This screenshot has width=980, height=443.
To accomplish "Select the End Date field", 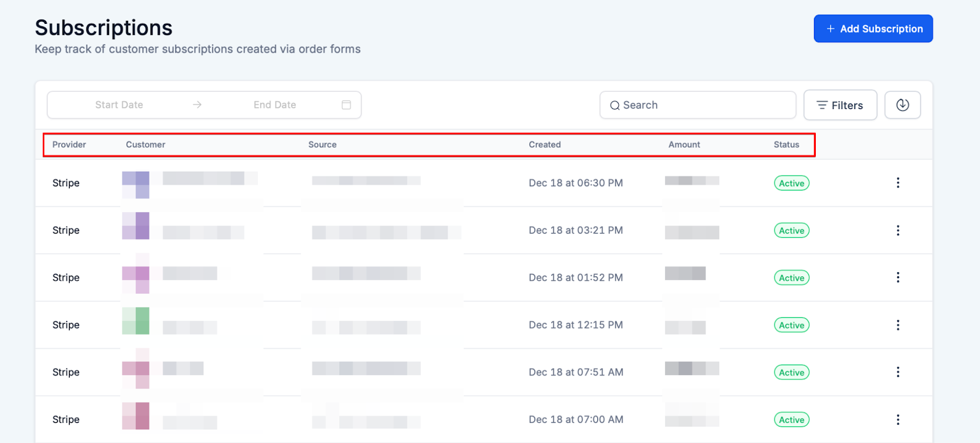I will [274, 105].
